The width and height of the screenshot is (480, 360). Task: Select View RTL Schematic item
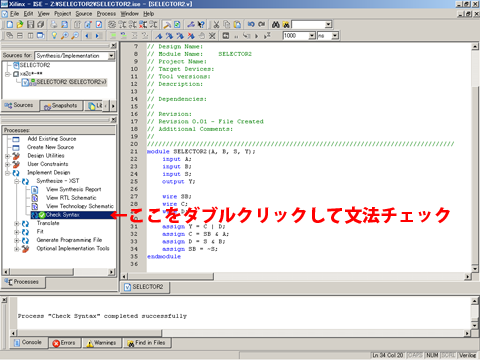click(71, 198)
